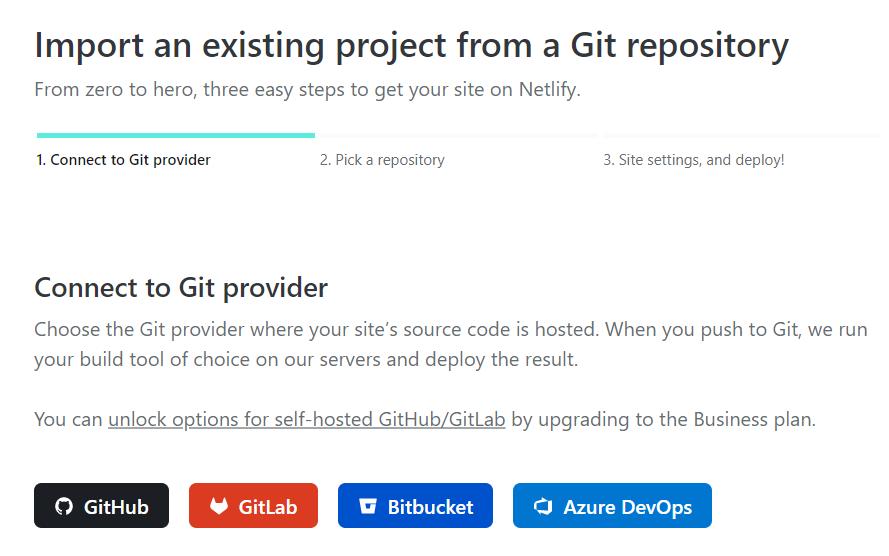
Task: Click the Business plan text
Action: click(754, 419)
